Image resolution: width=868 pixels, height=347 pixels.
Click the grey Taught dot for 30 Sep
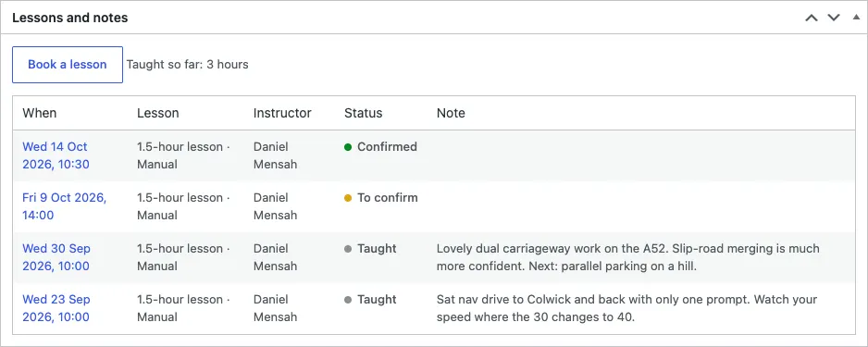click(348, 249)
